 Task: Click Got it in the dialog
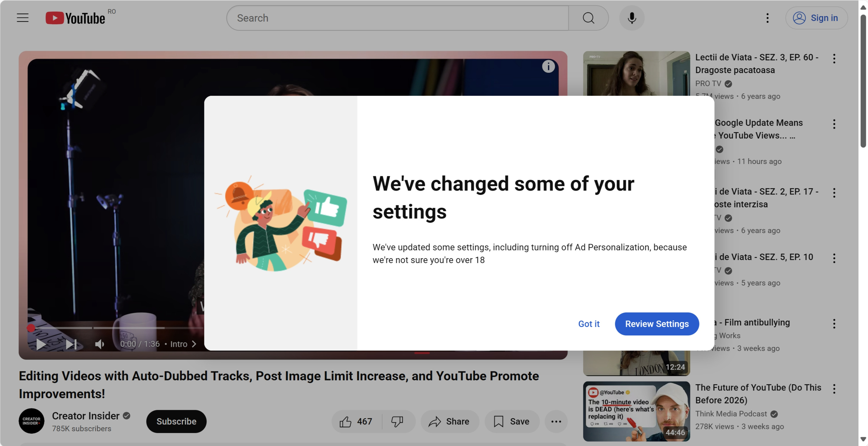[x=589, y=324]
